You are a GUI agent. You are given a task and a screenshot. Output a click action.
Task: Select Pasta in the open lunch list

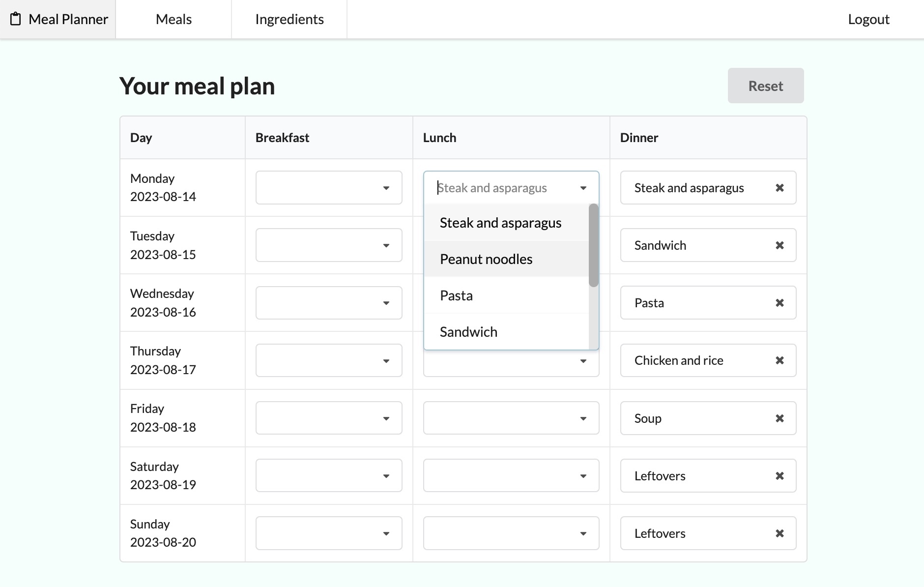(456, 295)
